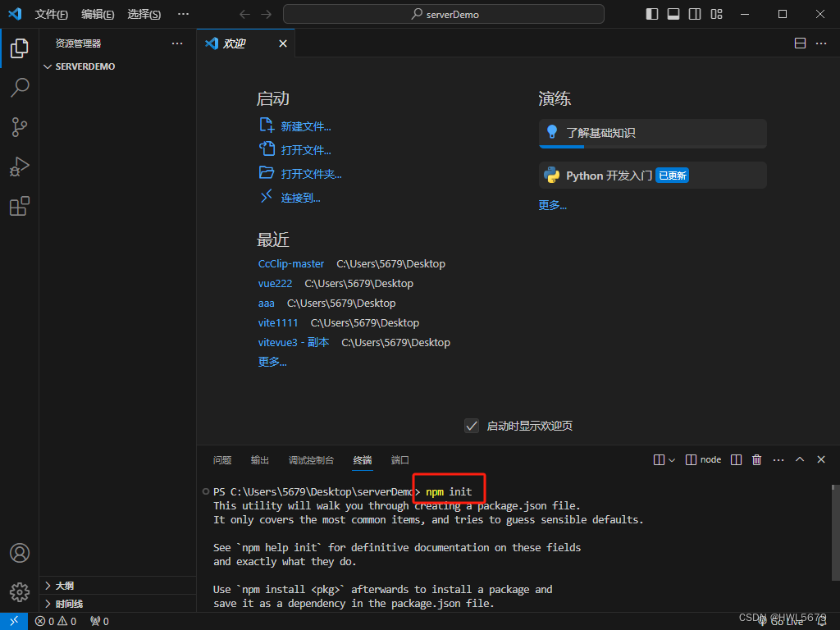Click the 打开文件... link

pos(306,150)
